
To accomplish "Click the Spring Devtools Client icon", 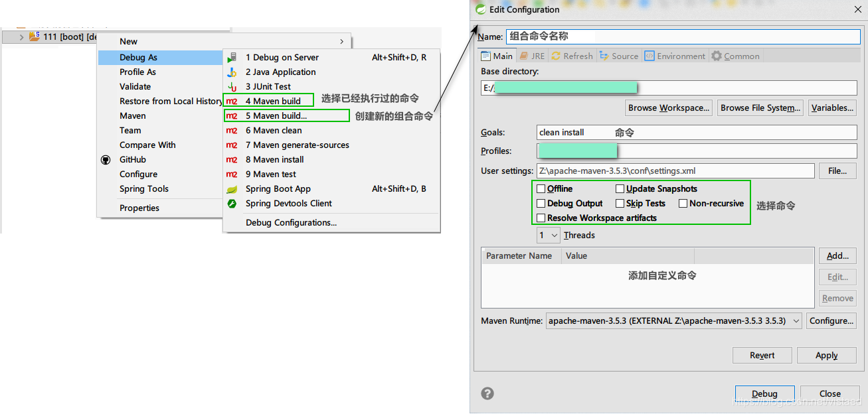I will coord(232,204).
